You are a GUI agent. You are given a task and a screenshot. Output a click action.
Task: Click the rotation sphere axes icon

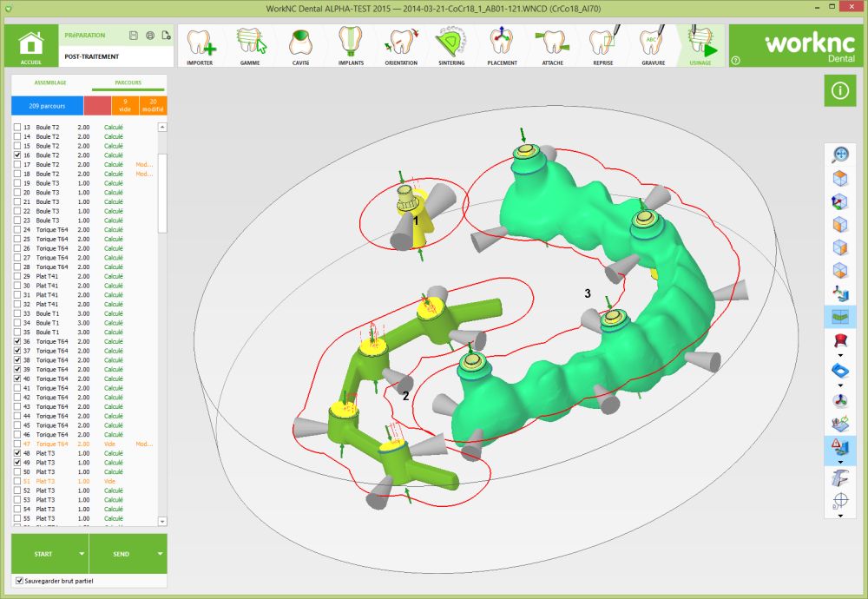(840, 401)
